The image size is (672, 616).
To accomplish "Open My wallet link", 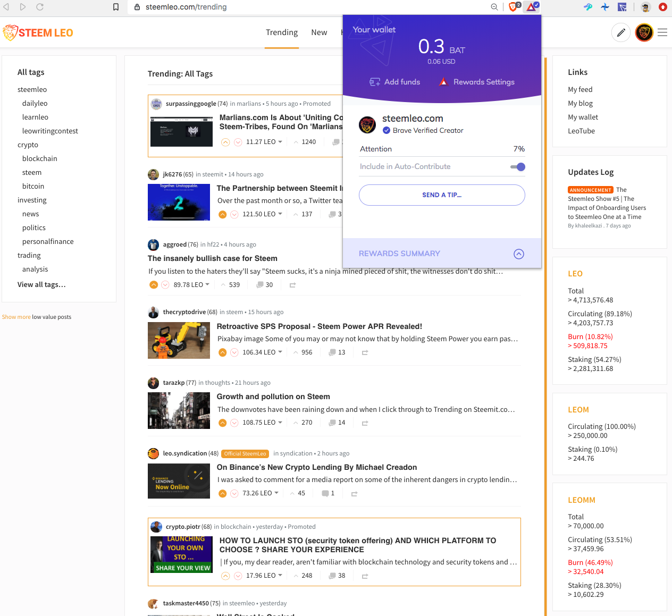I will 583,117.
